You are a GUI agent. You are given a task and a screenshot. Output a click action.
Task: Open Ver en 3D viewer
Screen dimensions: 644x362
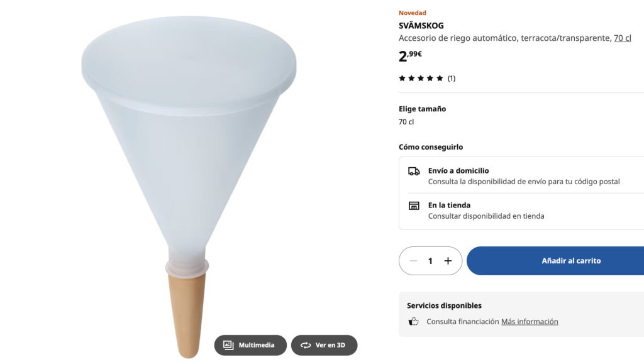click(324, 345)
